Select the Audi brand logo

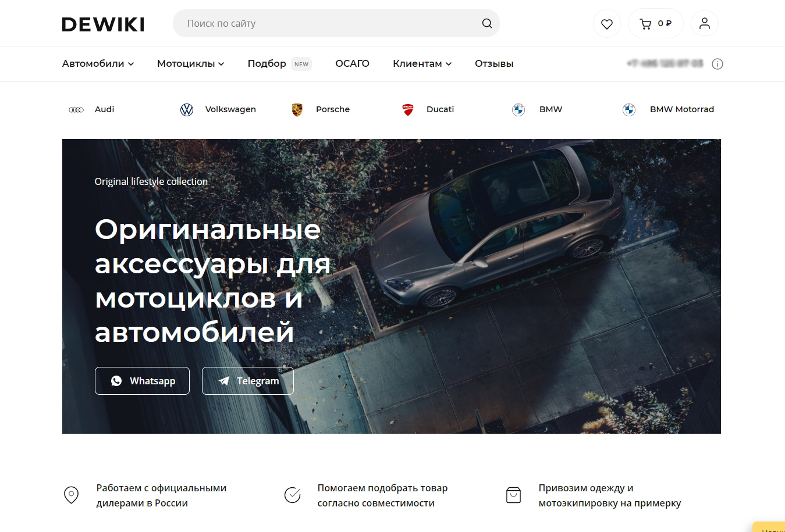click(x=76, y=109)
